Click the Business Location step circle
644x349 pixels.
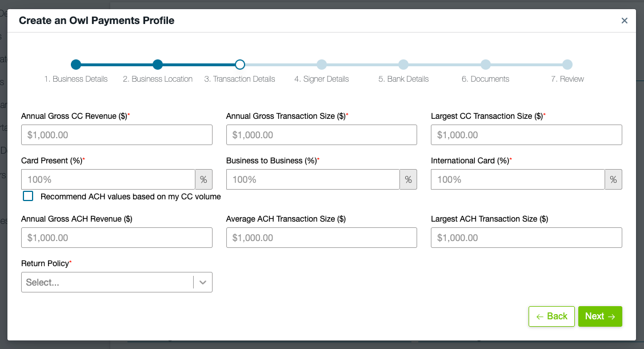pos(158,65)
